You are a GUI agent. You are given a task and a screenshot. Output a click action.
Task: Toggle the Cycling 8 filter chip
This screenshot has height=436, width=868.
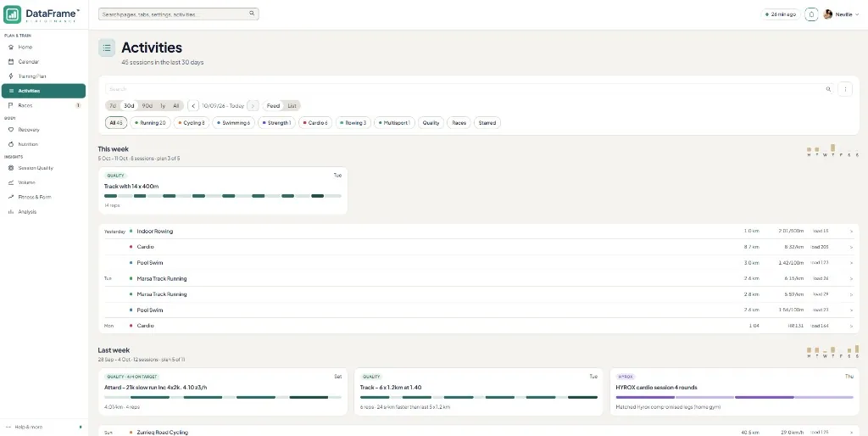point(192,123)
